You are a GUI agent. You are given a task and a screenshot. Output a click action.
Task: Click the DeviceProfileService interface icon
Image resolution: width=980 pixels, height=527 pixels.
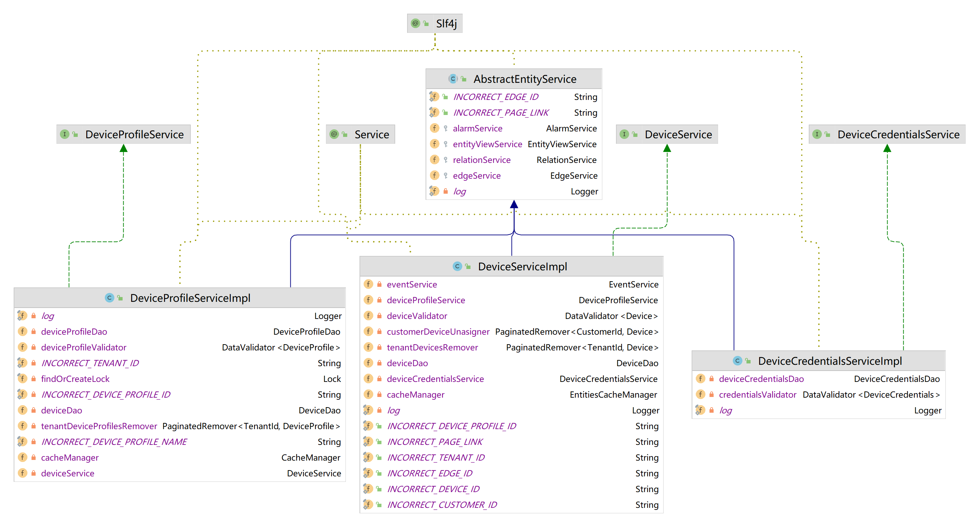(x=65, y=134)
